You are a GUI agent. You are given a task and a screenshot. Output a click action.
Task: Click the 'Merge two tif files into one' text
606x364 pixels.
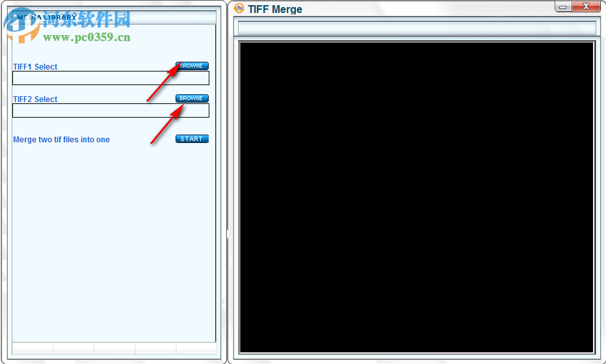click(62, 140)
